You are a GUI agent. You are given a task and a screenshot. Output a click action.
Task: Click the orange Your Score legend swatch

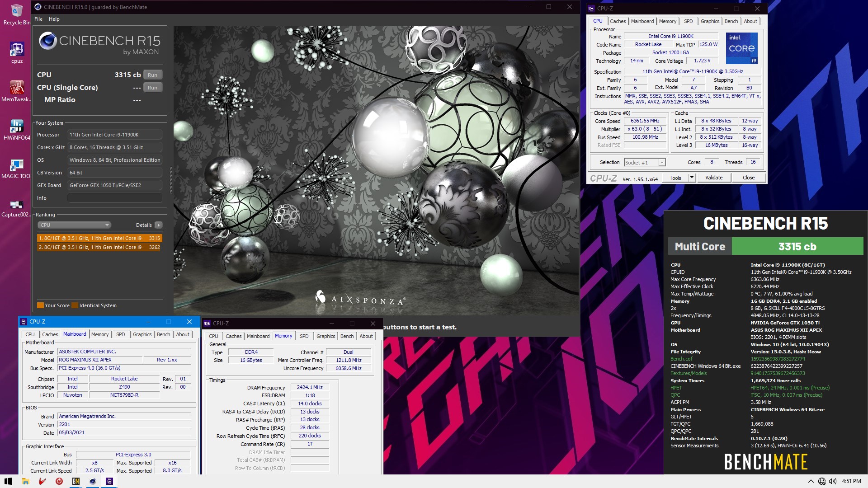[41, 305]
